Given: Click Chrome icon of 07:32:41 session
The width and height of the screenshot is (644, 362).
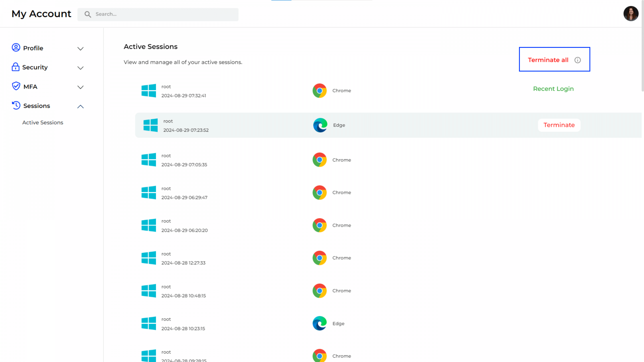Looking at the screenshot, I should [x=320, y=90].
